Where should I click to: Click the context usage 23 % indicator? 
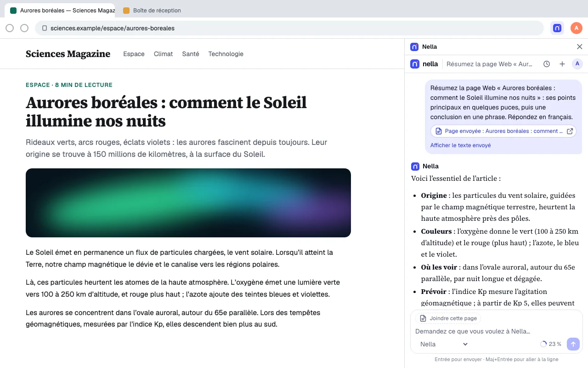coord(551,344)
